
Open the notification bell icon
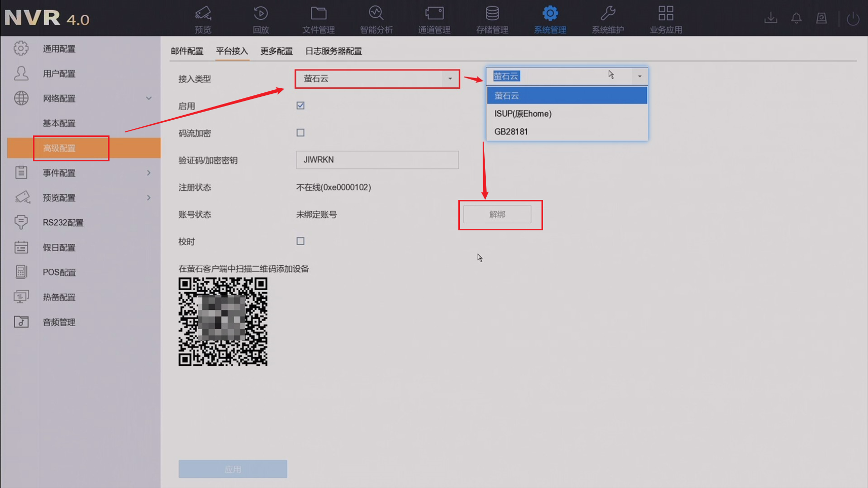tap(796, 19)
